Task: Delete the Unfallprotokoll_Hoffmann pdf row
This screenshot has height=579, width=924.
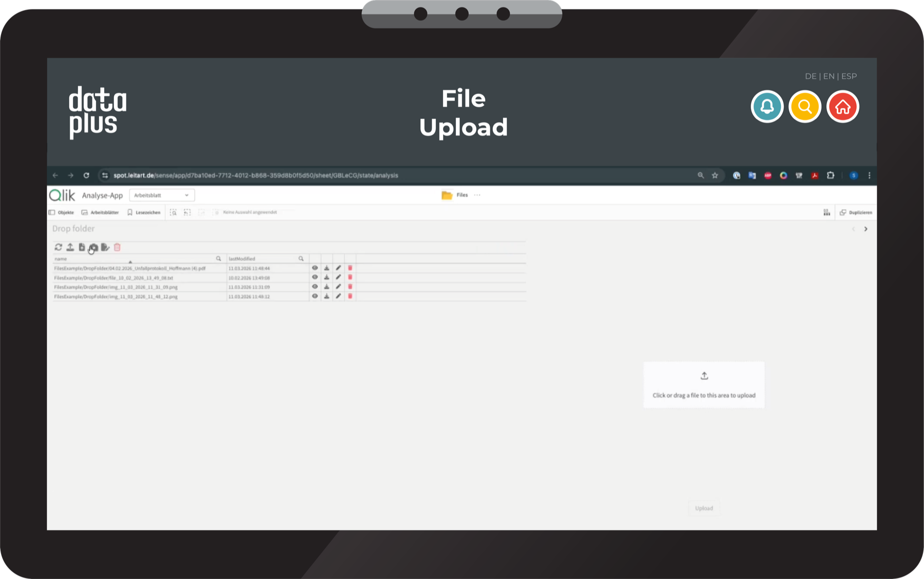Action: point(350,268)
